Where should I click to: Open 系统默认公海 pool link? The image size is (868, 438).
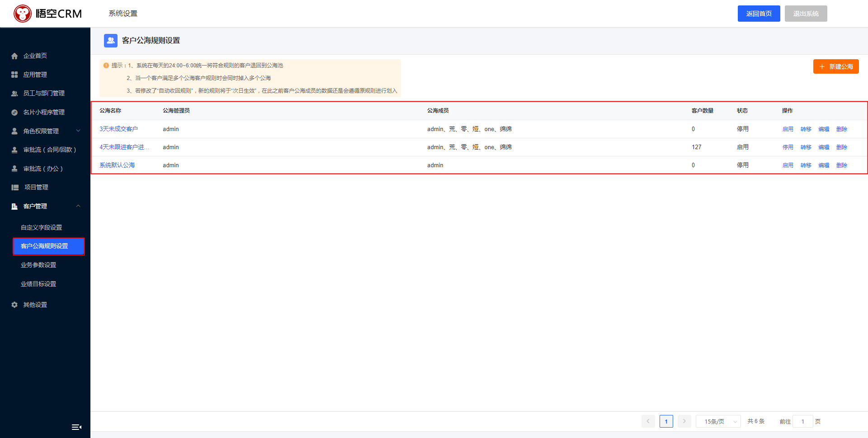pos(117,165)
